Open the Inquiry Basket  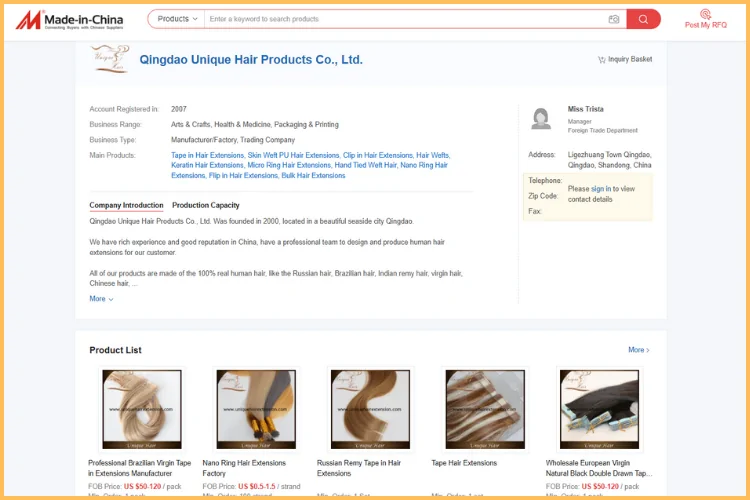(x=625, y=59)
